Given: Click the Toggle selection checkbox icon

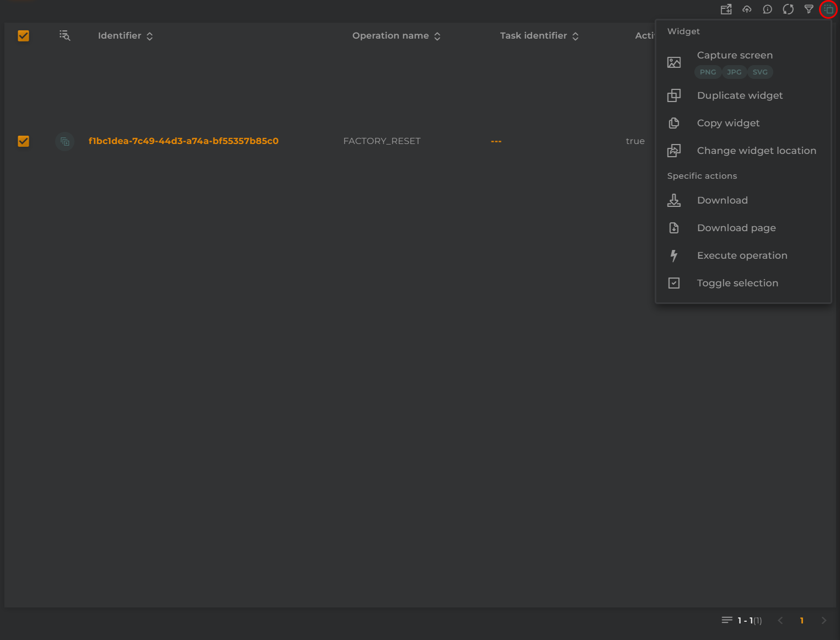Looking at the screenshot, I should click(x=674, y=283).
